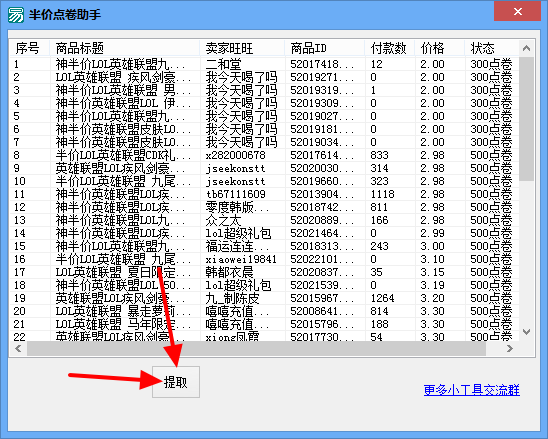Select seller 福运连连... in row 15

(x=238, y=246)
